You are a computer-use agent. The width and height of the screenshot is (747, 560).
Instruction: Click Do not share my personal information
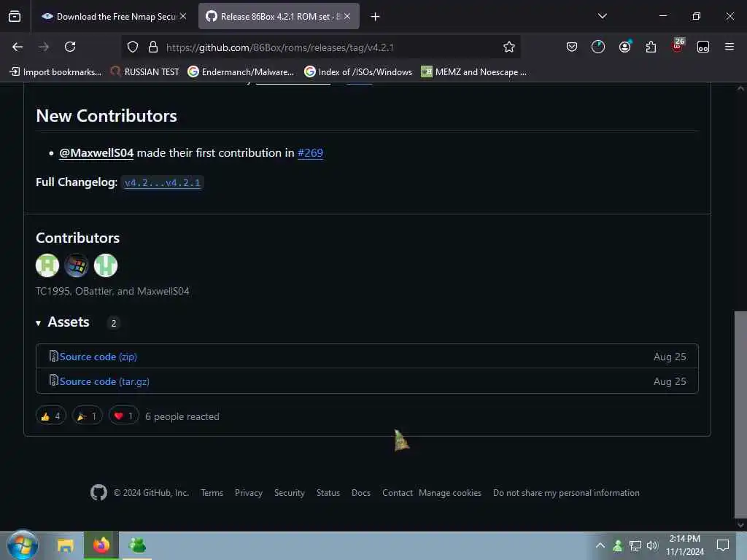tap(566, 493)
